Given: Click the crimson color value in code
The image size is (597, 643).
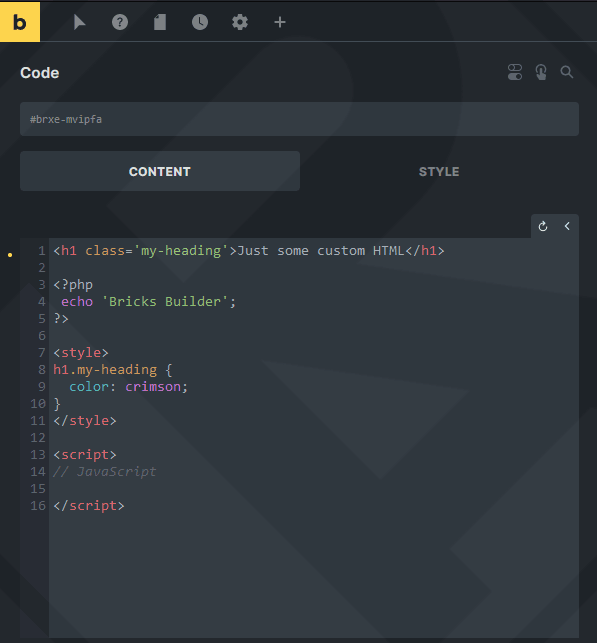Looking at the screenshot, I should (153, 387).
